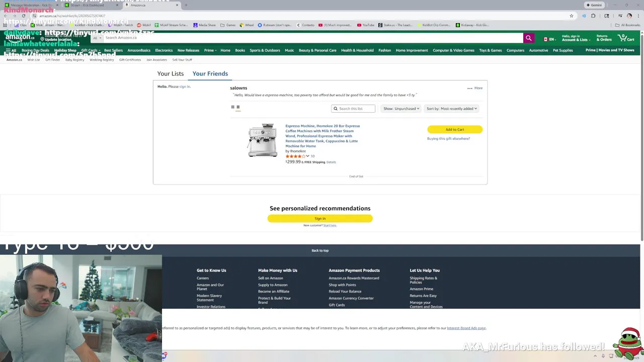Open the shopping Cart icon
The height and width of the screenshot is (362, 644).
click(626, 38)
